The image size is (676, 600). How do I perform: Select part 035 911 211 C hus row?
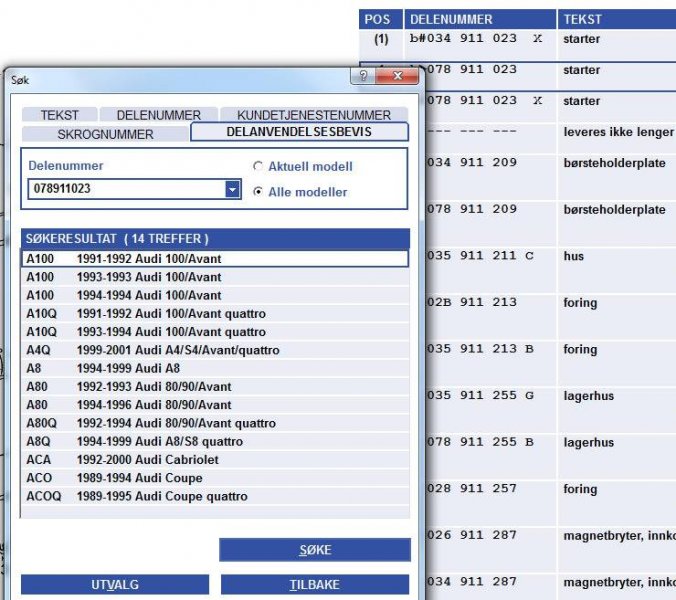pyautogui.click(x=517, y=256)
